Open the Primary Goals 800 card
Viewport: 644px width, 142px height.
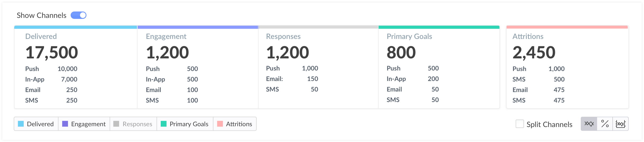coord(439,67)
